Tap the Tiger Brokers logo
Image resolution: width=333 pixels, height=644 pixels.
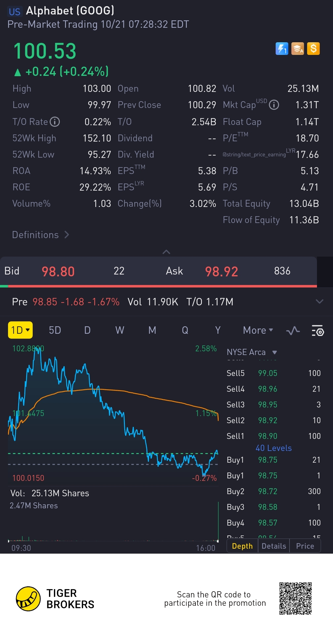click(x=55, y=599)
